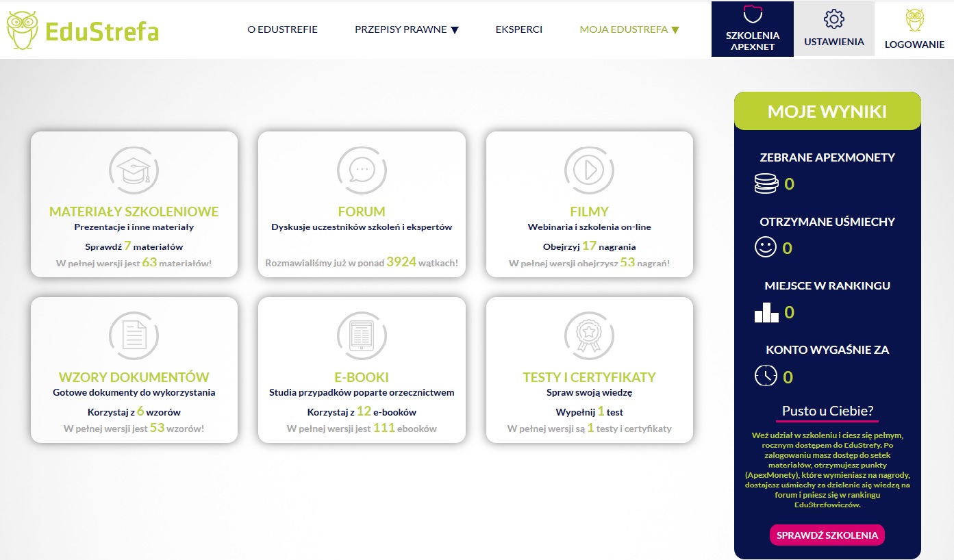Viewport: 954px width, 560px height.
Task: Open the Testy i certyfikaty heading link
Action: (x=589, y=377)
